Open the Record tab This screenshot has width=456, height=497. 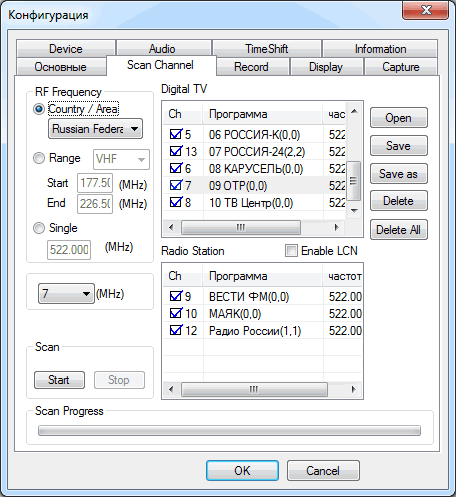[251, 67]
